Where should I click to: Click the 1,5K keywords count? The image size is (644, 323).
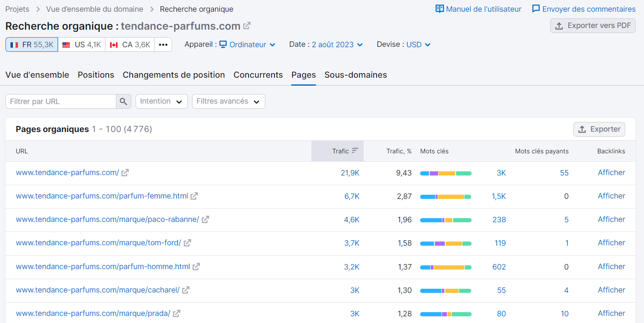pyautogui.click(x=499, y=196)
